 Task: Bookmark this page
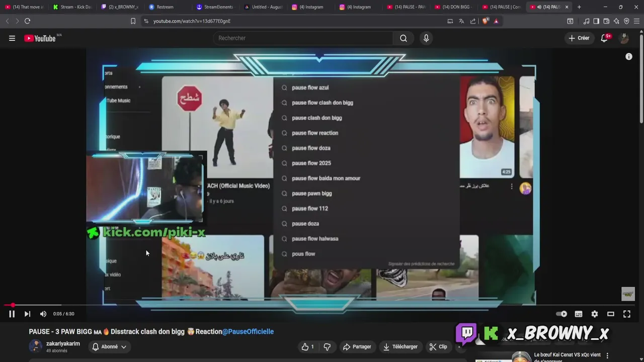(133, 21)
